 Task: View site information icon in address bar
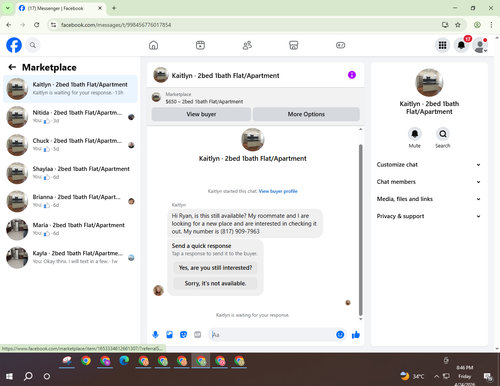53,25
